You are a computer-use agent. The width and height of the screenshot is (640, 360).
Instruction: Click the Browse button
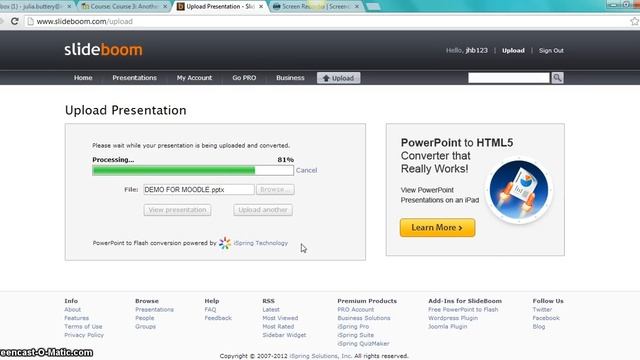click(x=275, y=189)
